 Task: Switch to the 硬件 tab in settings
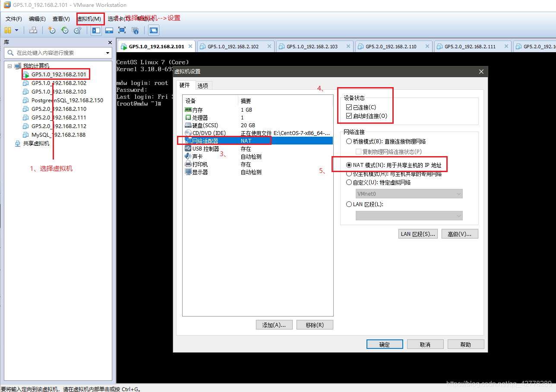coord(185,85)
